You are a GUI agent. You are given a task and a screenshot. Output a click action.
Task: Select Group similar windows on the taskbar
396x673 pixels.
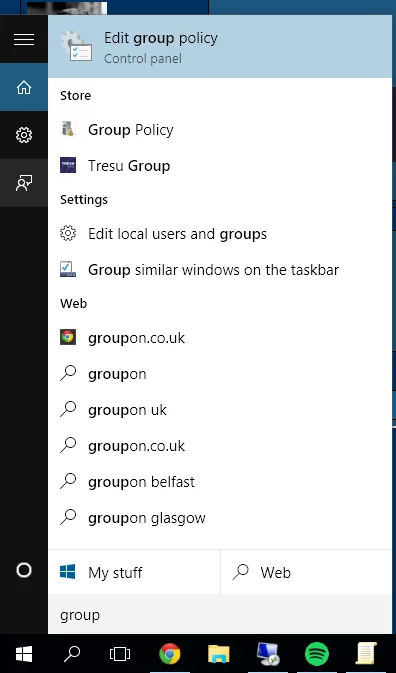[222, 270]
